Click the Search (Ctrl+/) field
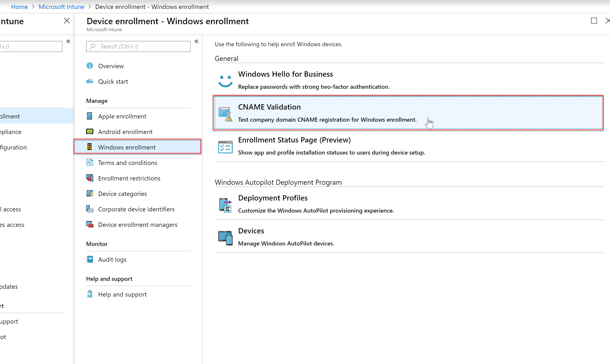Screen dimensions: 610x364 click(x=138, y=46)
